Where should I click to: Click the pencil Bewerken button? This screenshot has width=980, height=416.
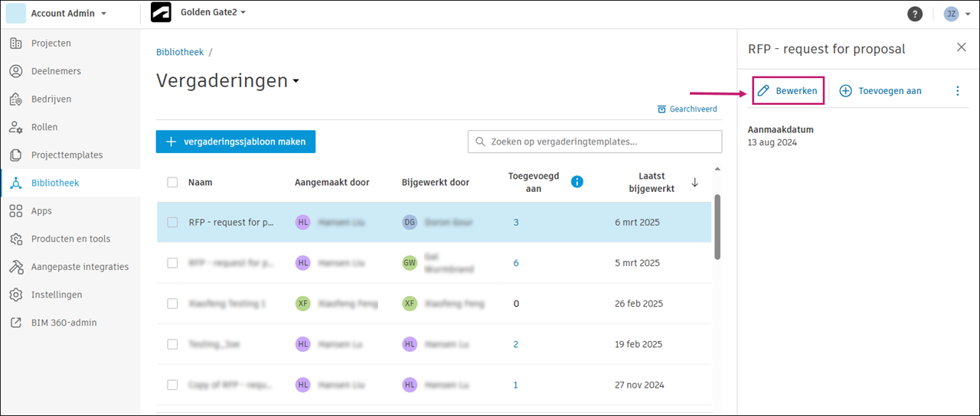(788, 91)
